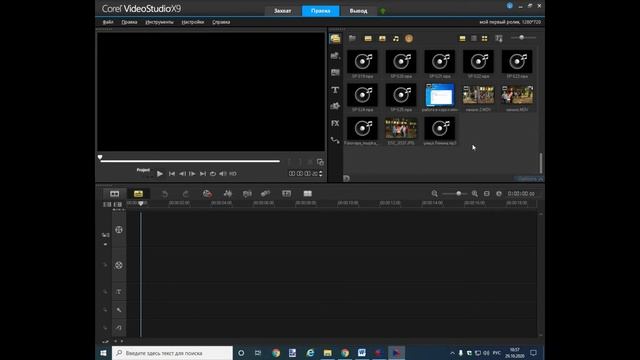This screenshot has width=640, height=360.
Task: Open the Transitions library icon
Action: (335, 72)
